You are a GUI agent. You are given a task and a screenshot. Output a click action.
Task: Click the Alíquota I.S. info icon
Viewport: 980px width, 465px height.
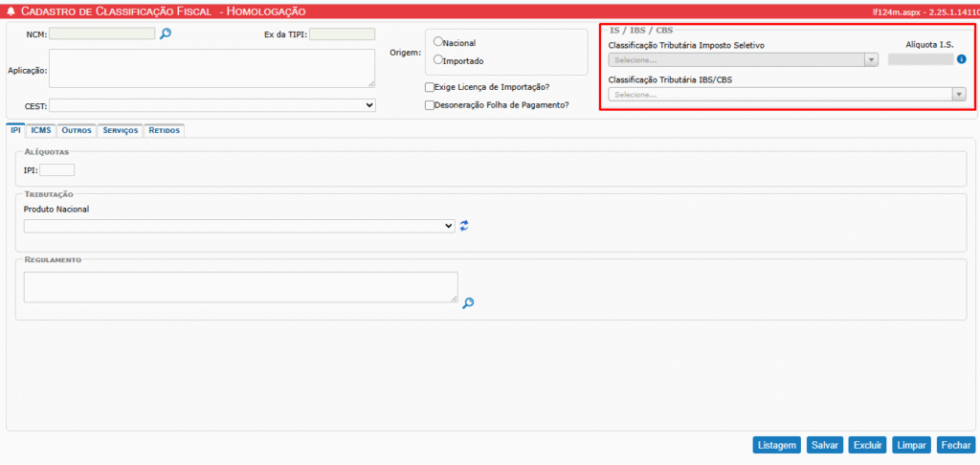pos(962,59)
